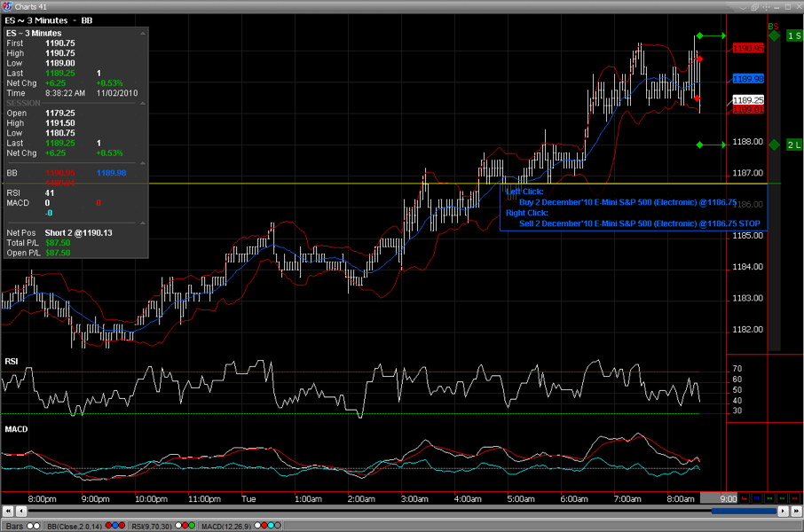Step chart one bar to the right

coord(783,511)
